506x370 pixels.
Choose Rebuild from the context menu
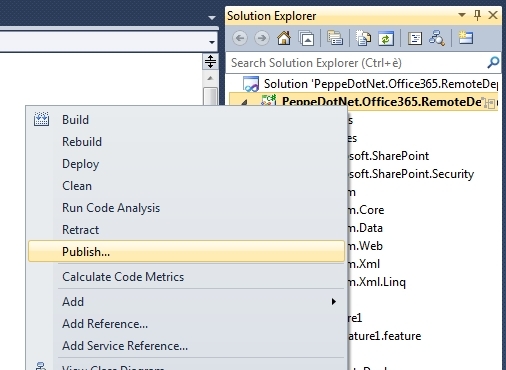(x=186, y=142)
